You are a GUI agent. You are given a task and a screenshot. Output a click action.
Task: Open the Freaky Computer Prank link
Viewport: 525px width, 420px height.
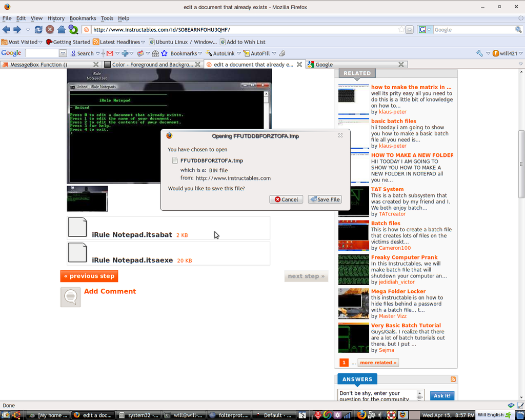click(404, 257)
